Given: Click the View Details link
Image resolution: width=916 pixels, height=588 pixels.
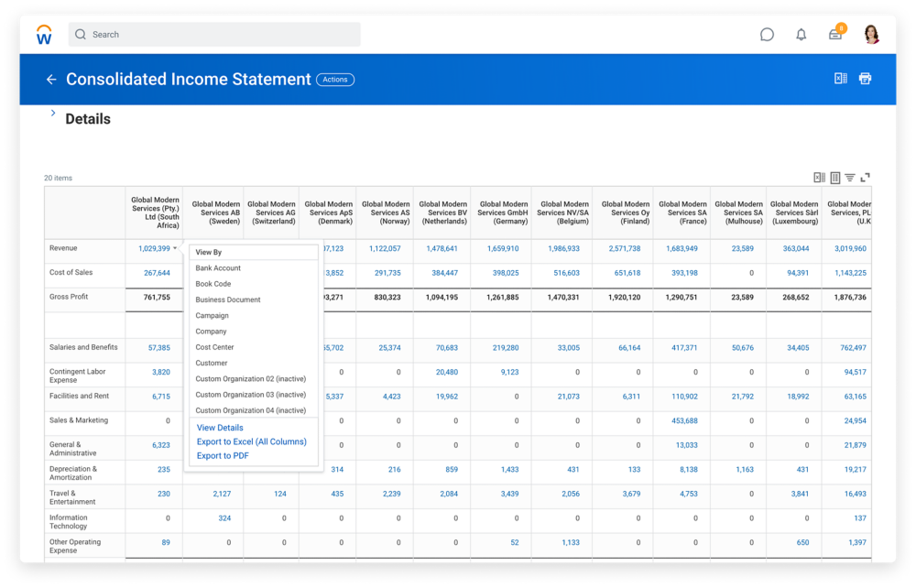Looking at the screenshot, I should [220, 428].
